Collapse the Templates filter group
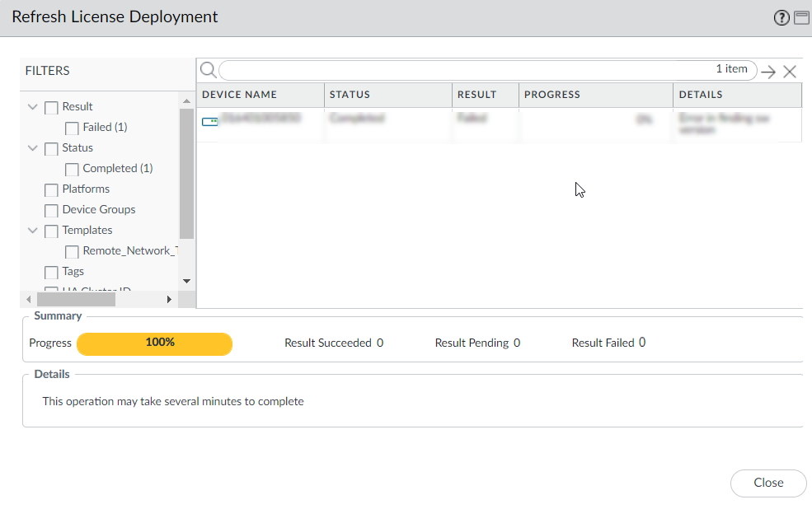Image resolution: width=812 pixels, height=509 pixels. [33, 231]
